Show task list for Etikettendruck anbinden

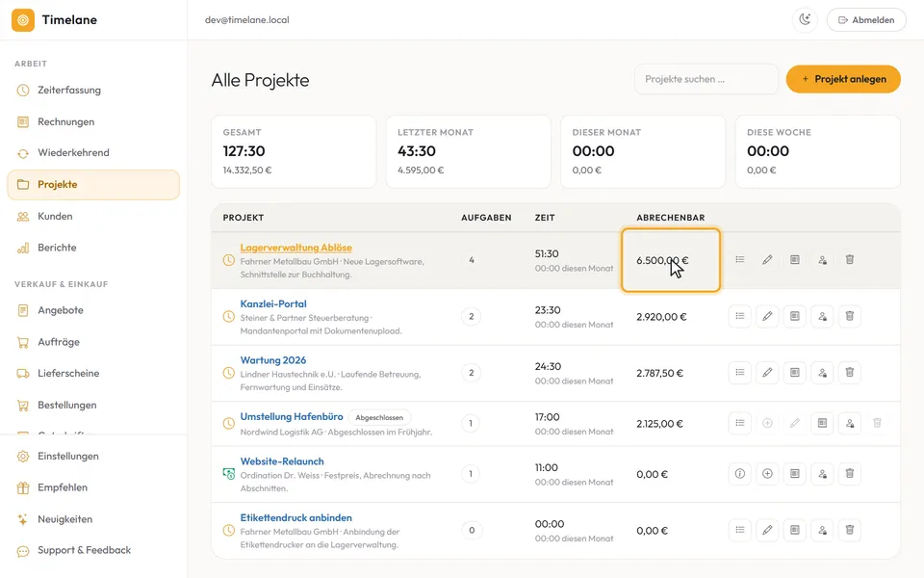[x=740, y=530]
